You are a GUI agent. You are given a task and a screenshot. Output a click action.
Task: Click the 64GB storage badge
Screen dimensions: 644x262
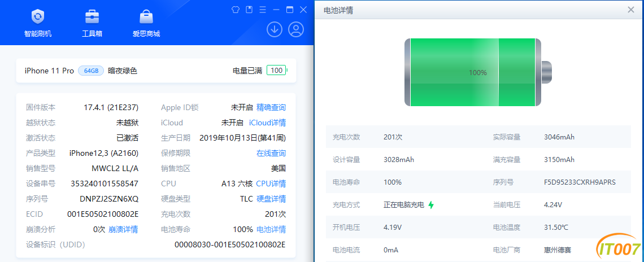tap(91, 71)
